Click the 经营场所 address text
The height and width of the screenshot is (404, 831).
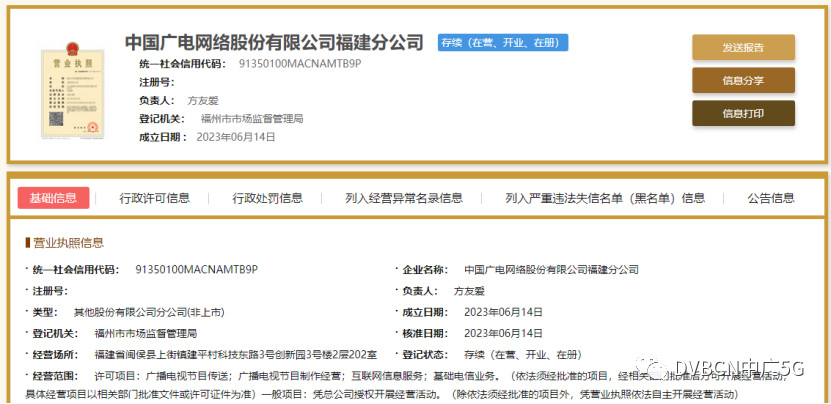click(x=236, y=355)
